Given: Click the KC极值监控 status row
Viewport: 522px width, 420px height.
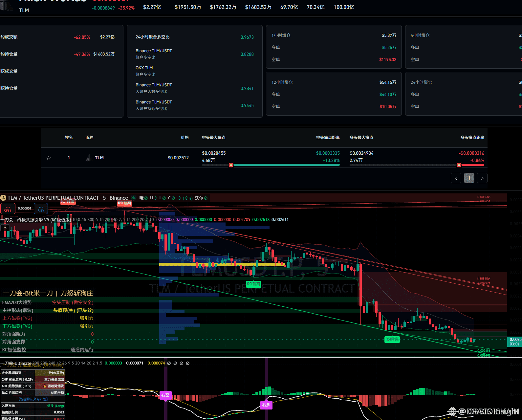Looking at the screenshot, I should tap(48, 350).
